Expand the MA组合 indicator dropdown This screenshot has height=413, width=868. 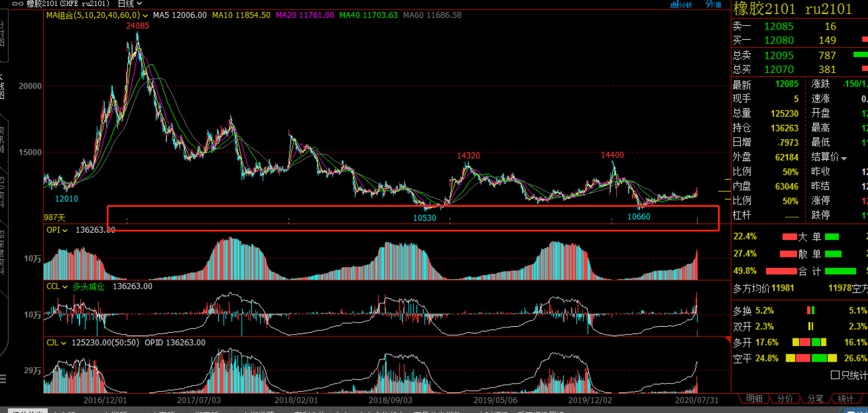pos(93,15)
